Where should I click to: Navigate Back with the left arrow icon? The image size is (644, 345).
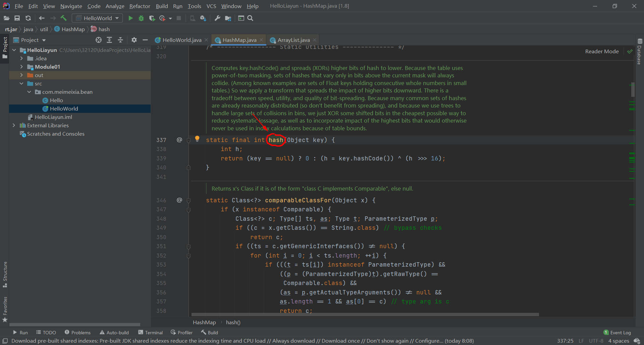(x=42, y=18)
